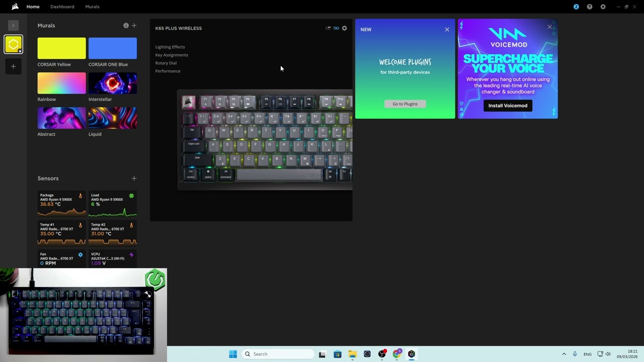
Task: Open Google Chrome from taskbar
Action: pos(397,354)
